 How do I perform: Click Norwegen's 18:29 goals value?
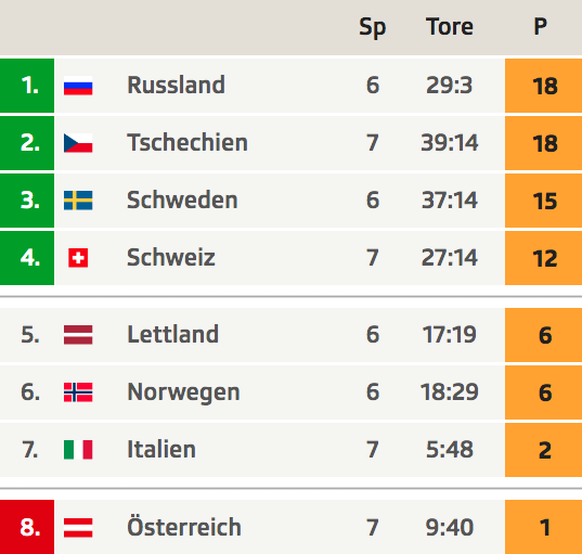tap(449, 392)
